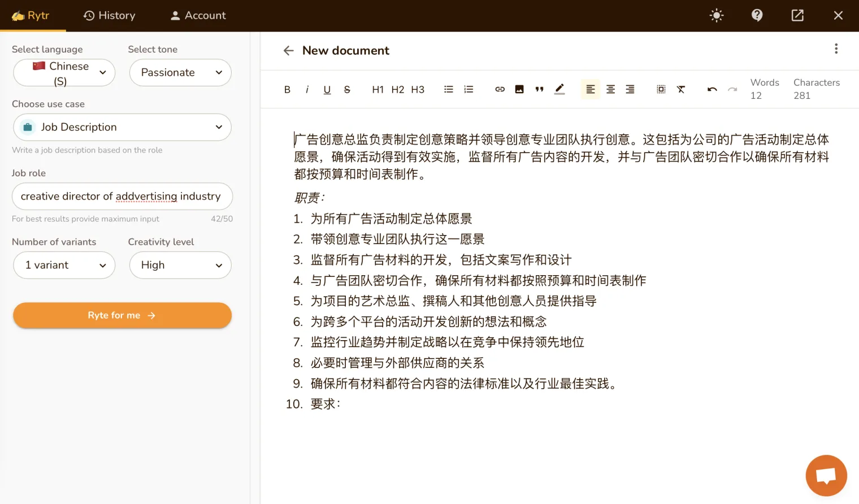Image resolution: width=859 pixels, height=504 pixels.
Task: Insert a bulleted list
Action: coord(449,89)
